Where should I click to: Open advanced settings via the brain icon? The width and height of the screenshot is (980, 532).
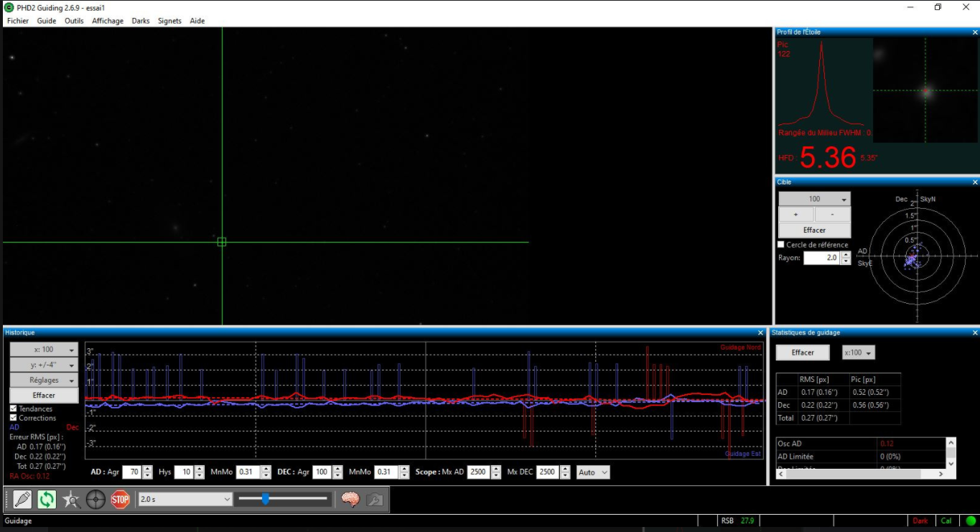350,499
